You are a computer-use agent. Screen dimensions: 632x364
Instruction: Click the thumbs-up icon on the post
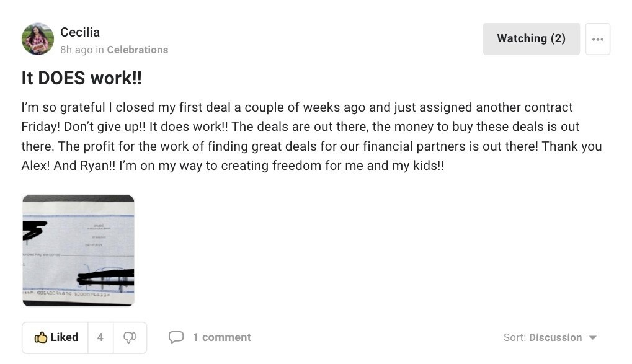(x=41, y=337)
